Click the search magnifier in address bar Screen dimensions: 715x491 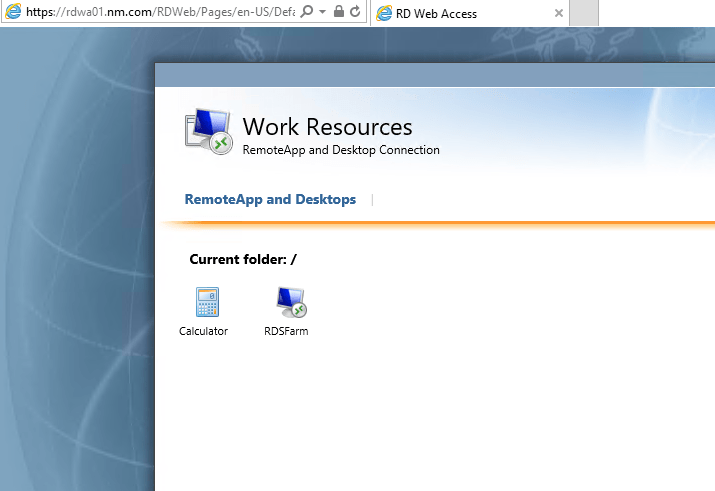[x=307, y=11]
